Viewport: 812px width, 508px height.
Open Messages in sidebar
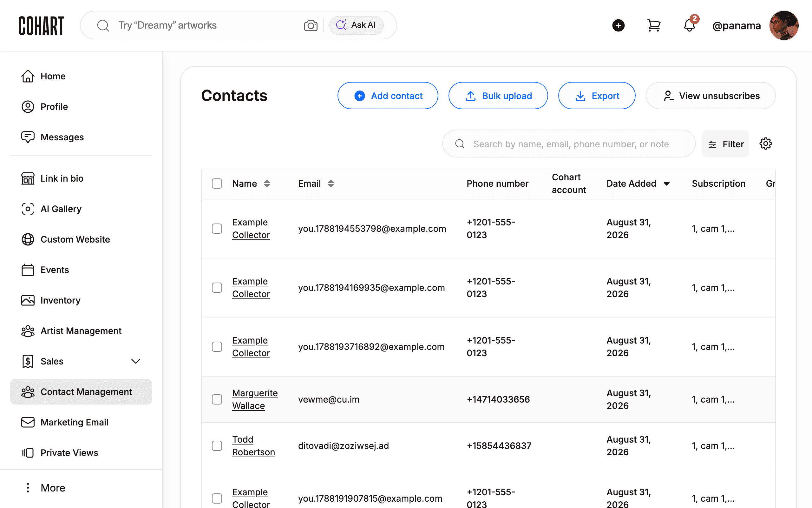click(81, 137)
